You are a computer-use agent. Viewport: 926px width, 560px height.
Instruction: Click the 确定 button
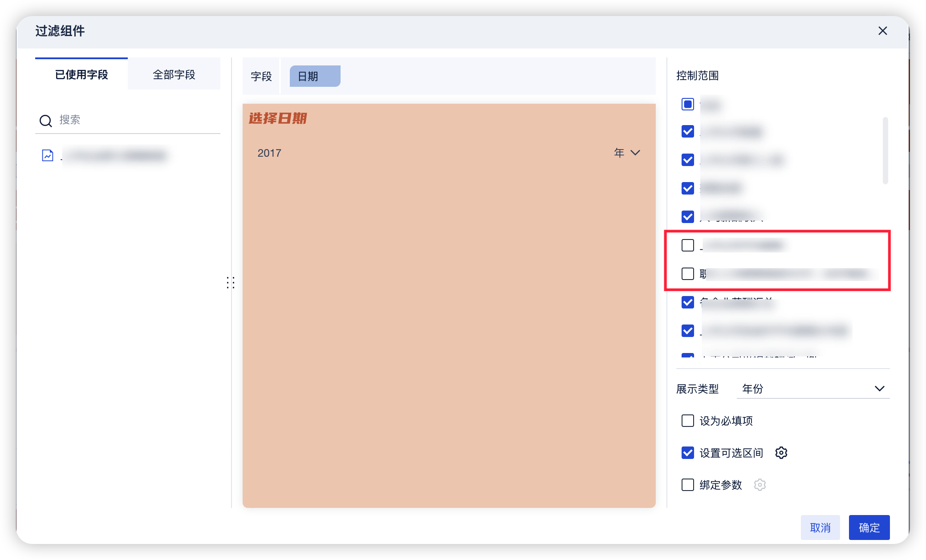pyautogui.click(x=869, y=528)
